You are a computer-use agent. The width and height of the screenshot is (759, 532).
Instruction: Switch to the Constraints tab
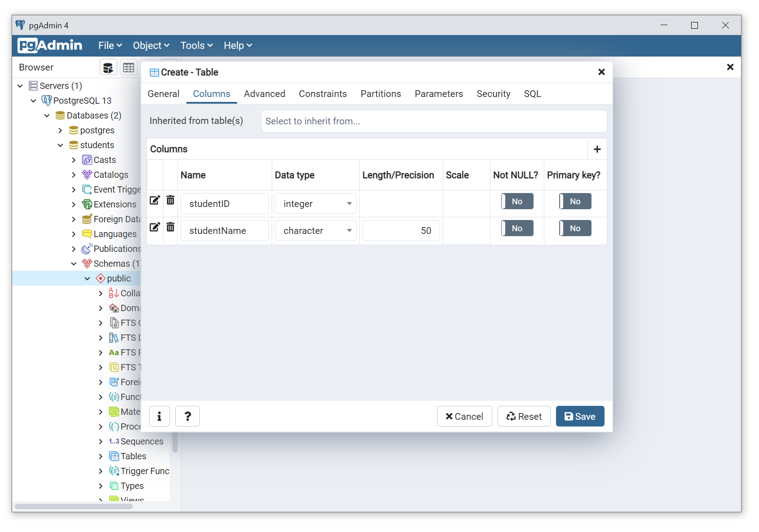pos(323,94)
